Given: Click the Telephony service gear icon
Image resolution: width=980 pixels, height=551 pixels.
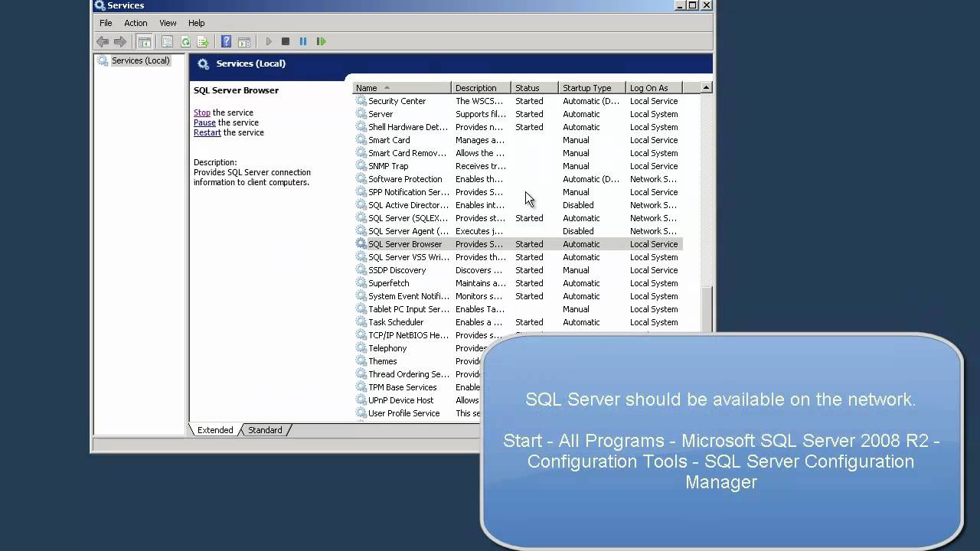Looking at the screenshot, I should [x=361, y=348].
